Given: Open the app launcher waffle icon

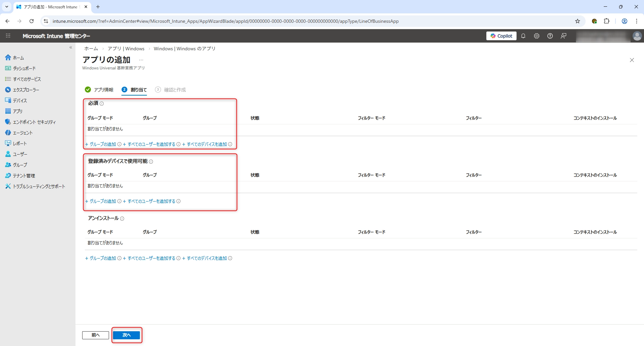Looking at the screenshot, I should [x=8, y=36].
